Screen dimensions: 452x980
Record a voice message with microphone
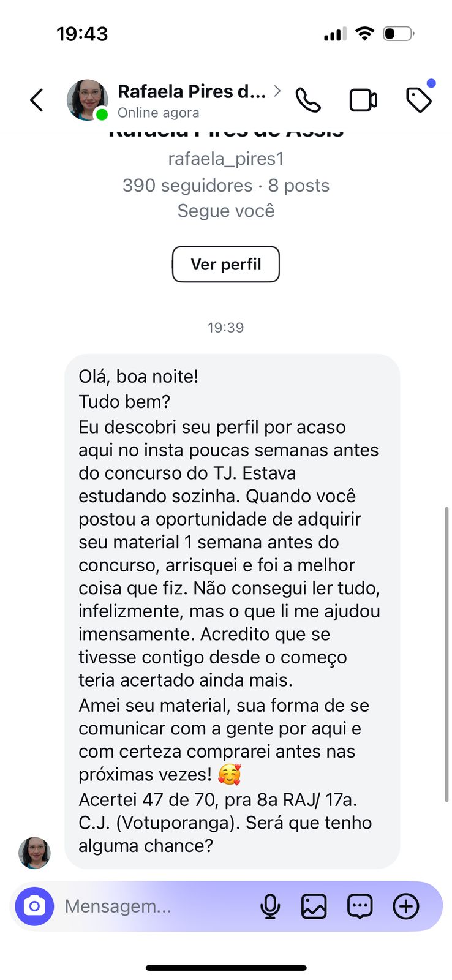pyautogui.click(x=270, y=906)
